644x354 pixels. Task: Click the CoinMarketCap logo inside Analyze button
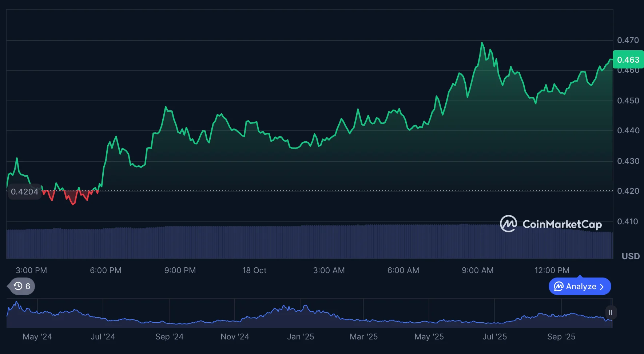click(x=558, y=287)
